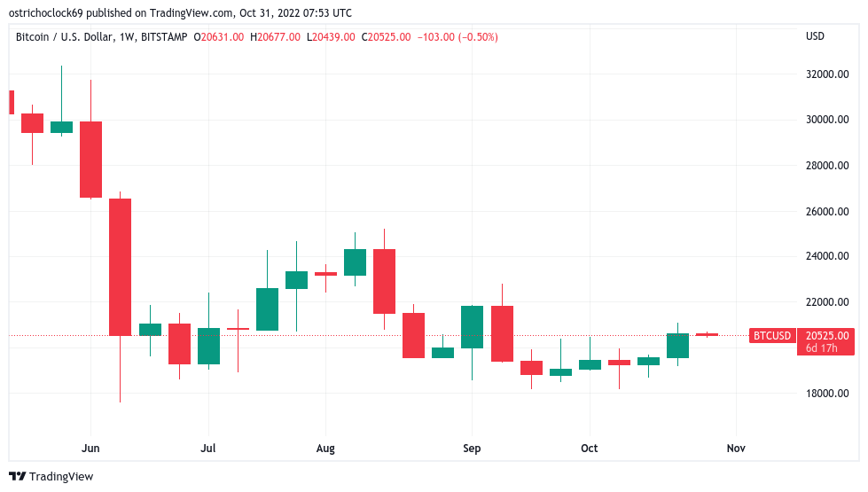Click the open value O20631.00
This screenshot has width=868, height=492.
(219, 37)
